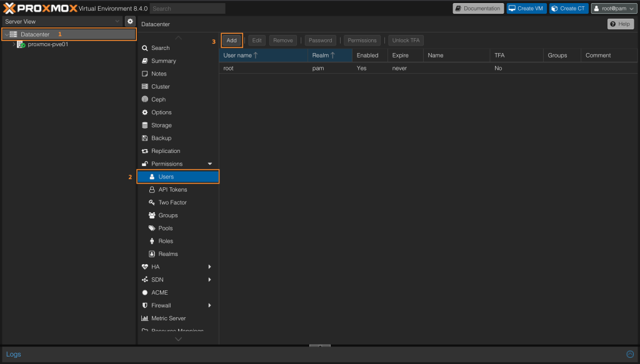Click the Create VM button
The height and width of the screenshot is (364, 640).
pos(526,9)
